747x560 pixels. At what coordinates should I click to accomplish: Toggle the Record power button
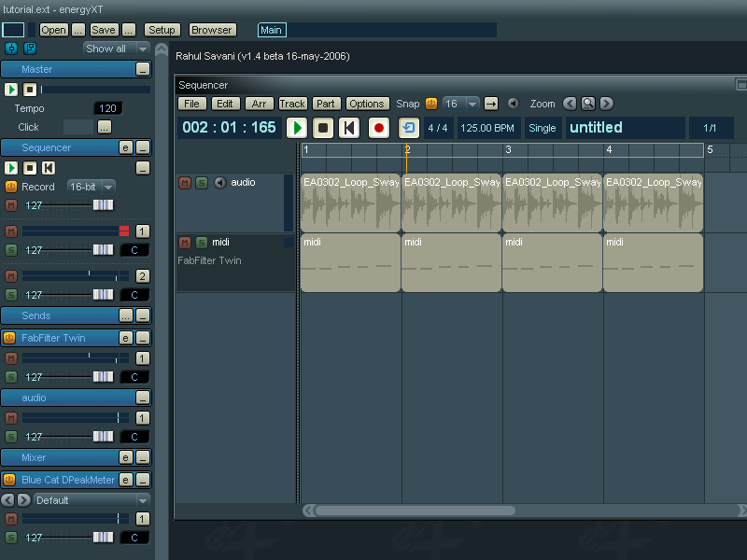point(11,187)
